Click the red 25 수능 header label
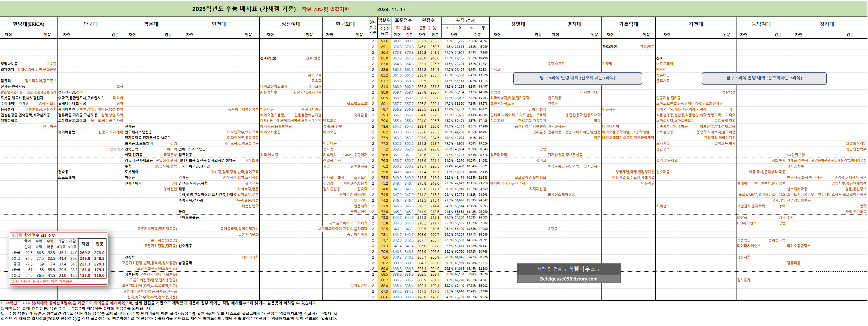868x326 pixels. tap(428, 28)
